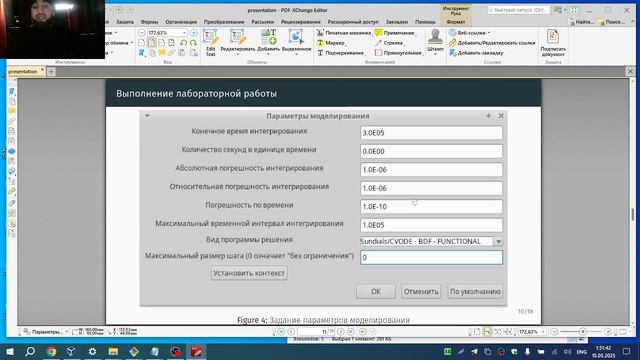Click Погрешность по времени field 1.0E-10

tap(431, 207)
